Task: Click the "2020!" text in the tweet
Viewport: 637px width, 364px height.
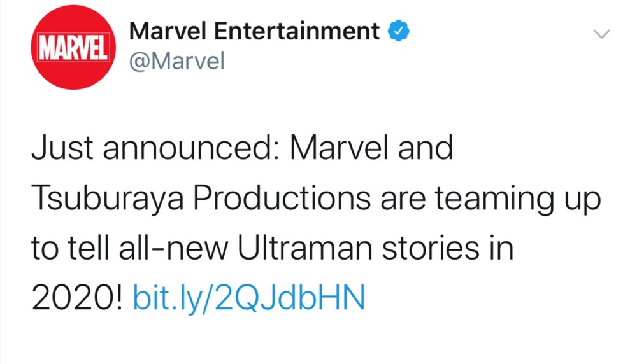Action: [77, 298]
